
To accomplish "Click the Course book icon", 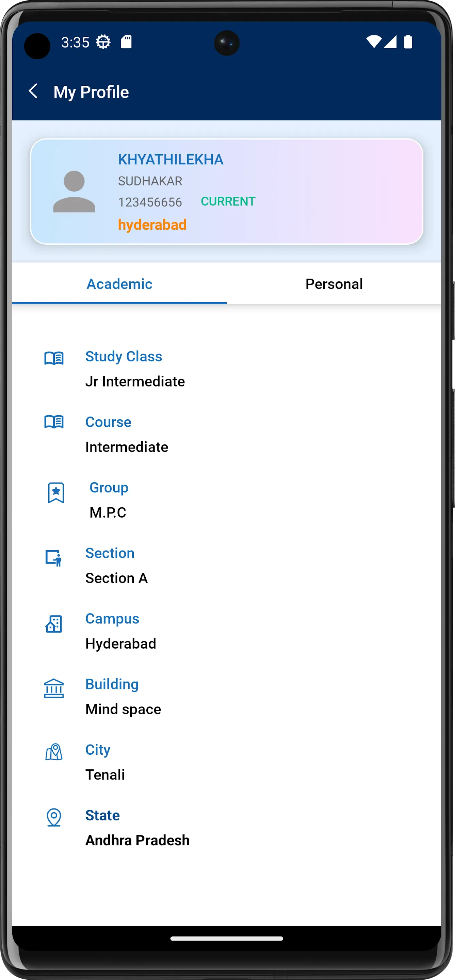I will tap(54, 422).
